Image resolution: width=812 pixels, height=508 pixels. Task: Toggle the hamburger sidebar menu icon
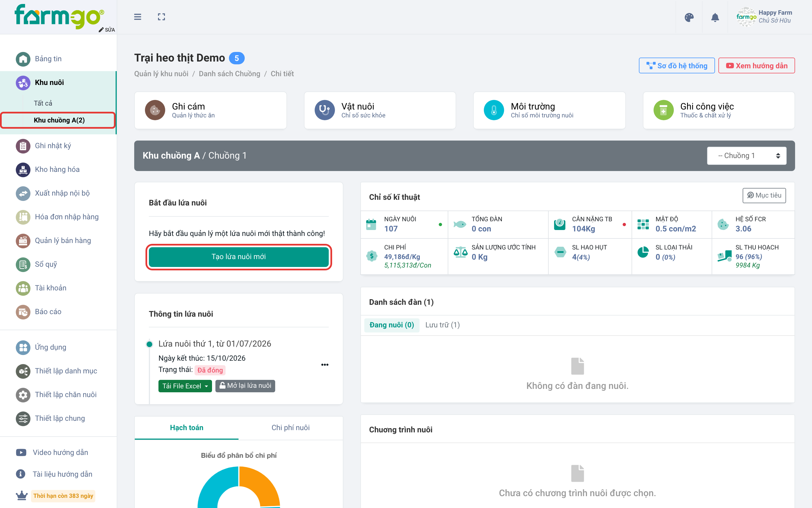pyautogui.click(x=138, y=17)
